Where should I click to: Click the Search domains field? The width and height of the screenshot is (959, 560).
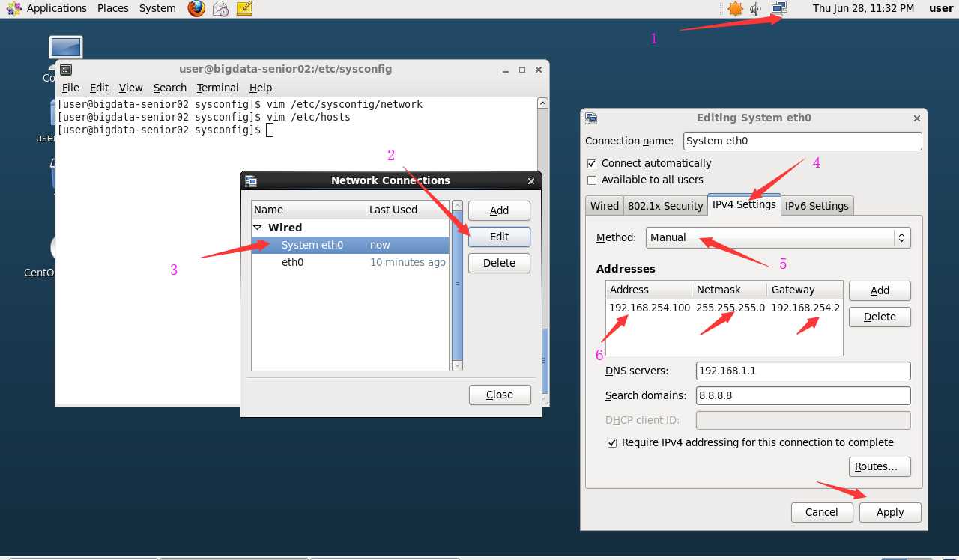[x=803, y=395]
